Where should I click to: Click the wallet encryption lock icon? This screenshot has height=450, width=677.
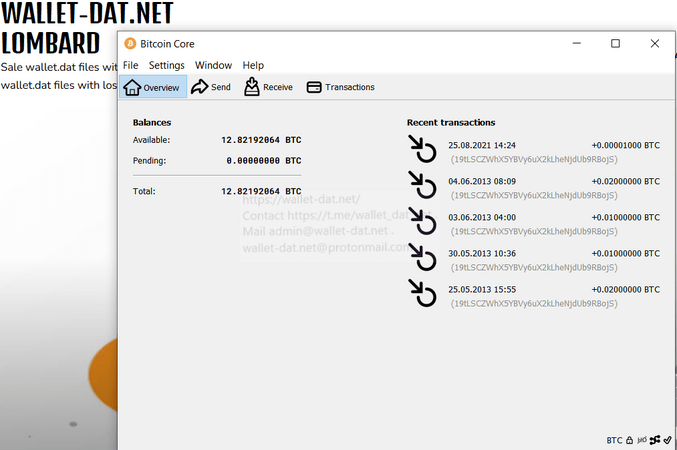point(630,440)
